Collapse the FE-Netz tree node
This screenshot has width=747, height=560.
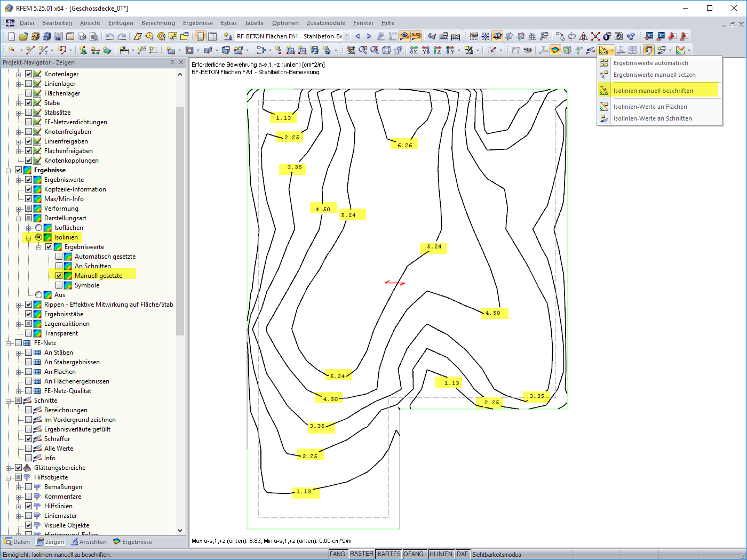point(9,343)
